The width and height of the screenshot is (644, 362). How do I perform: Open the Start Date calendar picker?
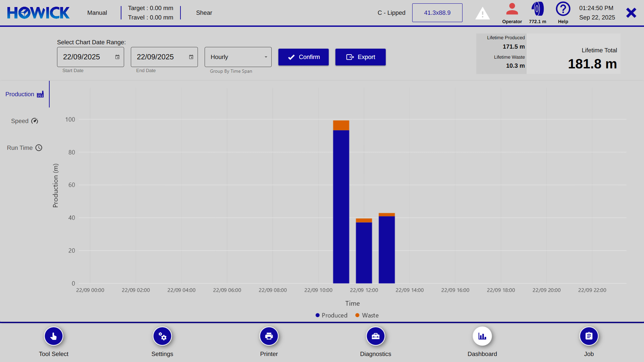[x=117, y=57]
